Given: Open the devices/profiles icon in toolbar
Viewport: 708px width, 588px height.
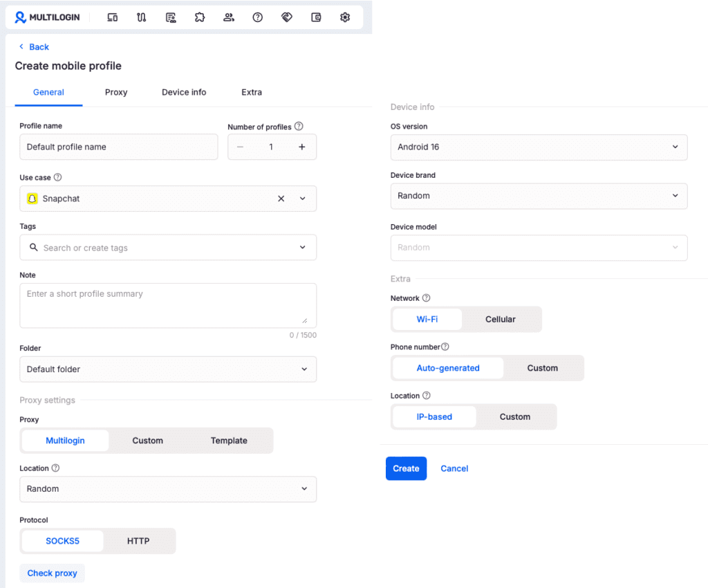Looking at the screenshot, I should coord(113,17).
